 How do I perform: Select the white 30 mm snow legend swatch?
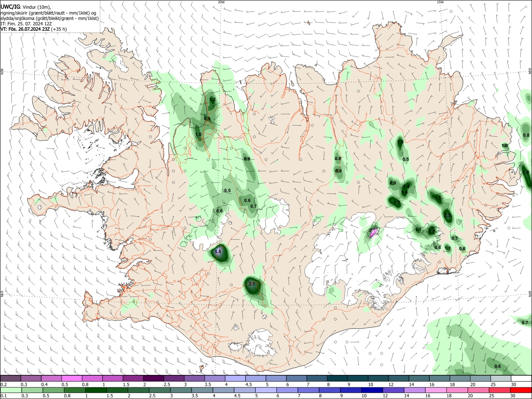point(522,379)
